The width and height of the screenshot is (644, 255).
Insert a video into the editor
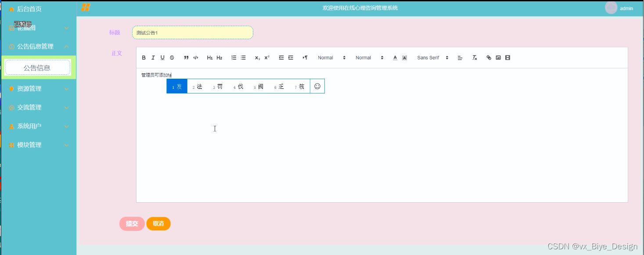(x=508, y=58)
